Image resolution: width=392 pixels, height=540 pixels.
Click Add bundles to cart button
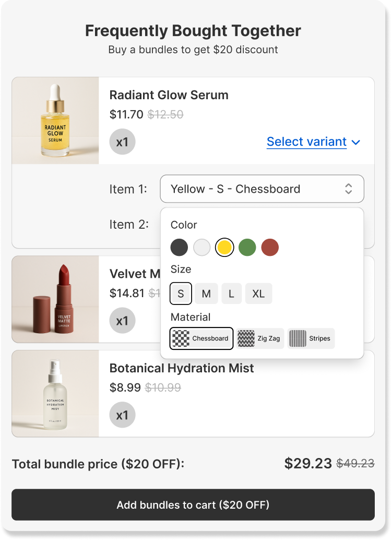point(193,505)
